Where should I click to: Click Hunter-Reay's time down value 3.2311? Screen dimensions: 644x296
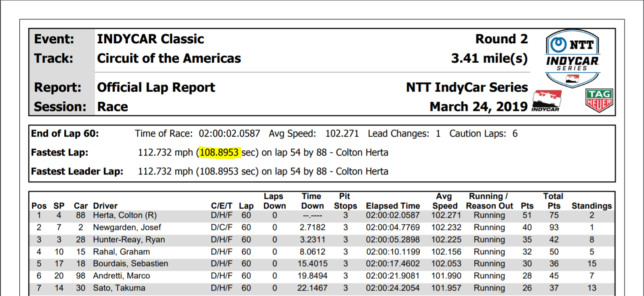pos(312,240)
